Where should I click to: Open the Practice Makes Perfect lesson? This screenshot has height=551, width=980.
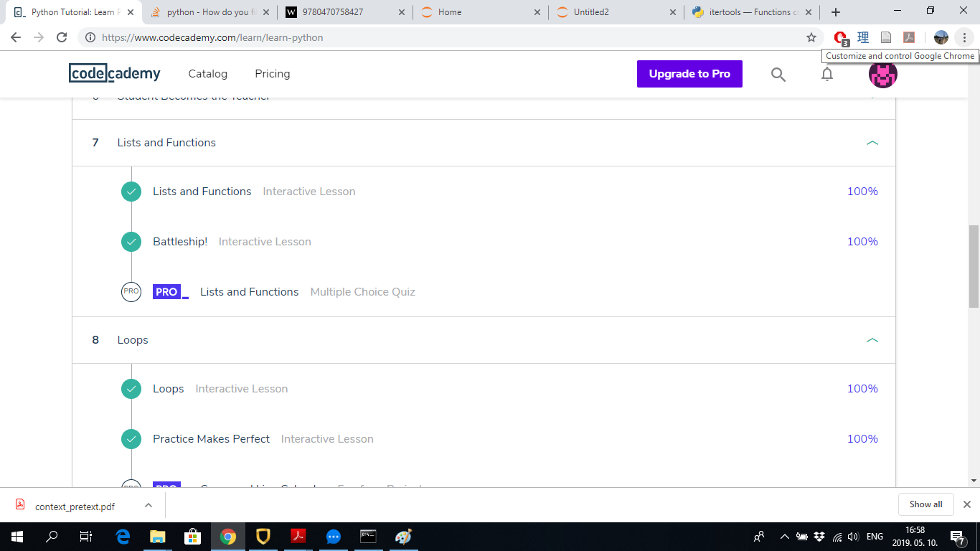[212, 439]
